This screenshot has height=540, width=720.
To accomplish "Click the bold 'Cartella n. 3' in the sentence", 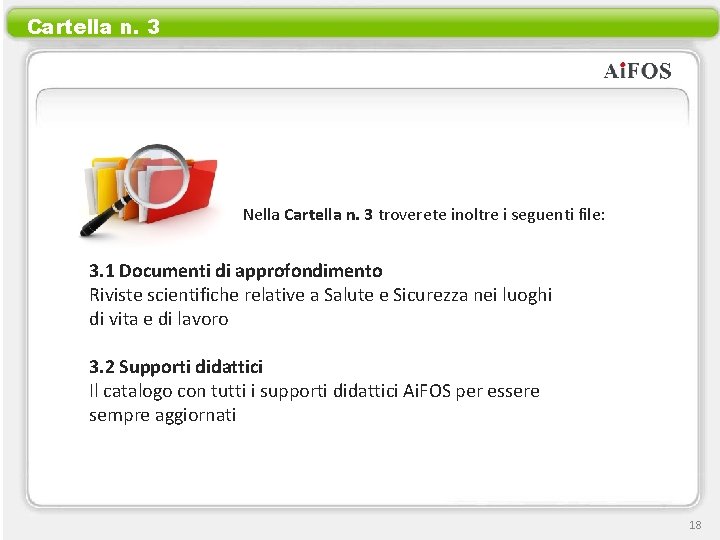I will point(328,214).
